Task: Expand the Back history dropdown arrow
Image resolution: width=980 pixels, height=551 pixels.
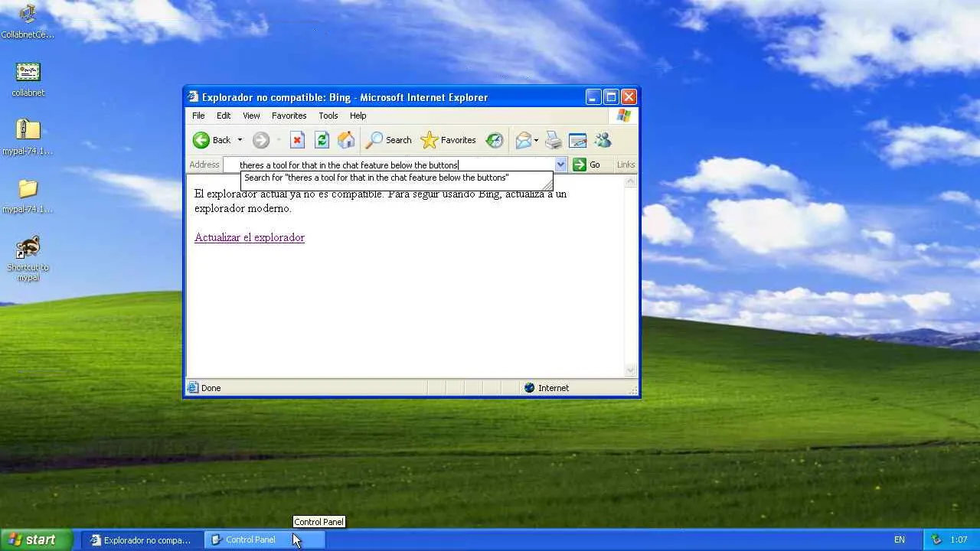Action: 240,140
